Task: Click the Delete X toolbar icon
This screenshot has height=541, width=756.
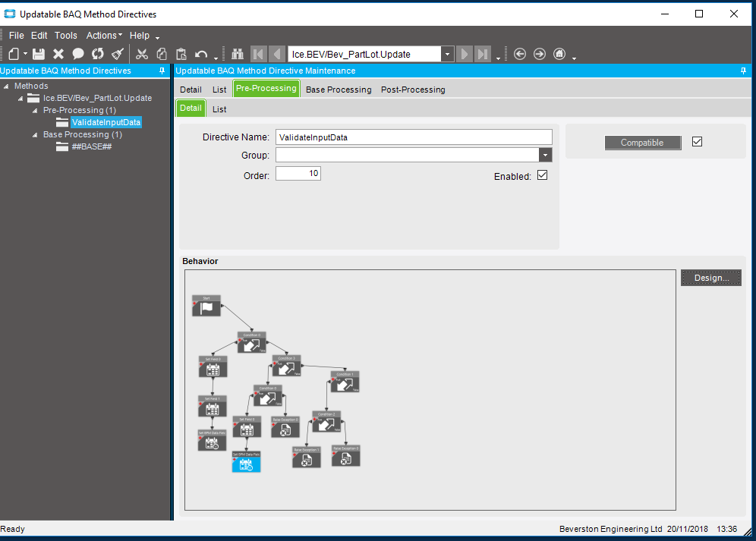Action: point(58,54)
